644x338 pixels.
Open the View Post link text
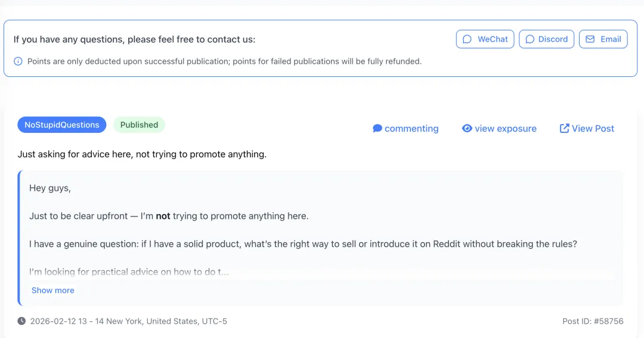click(593, 129)
